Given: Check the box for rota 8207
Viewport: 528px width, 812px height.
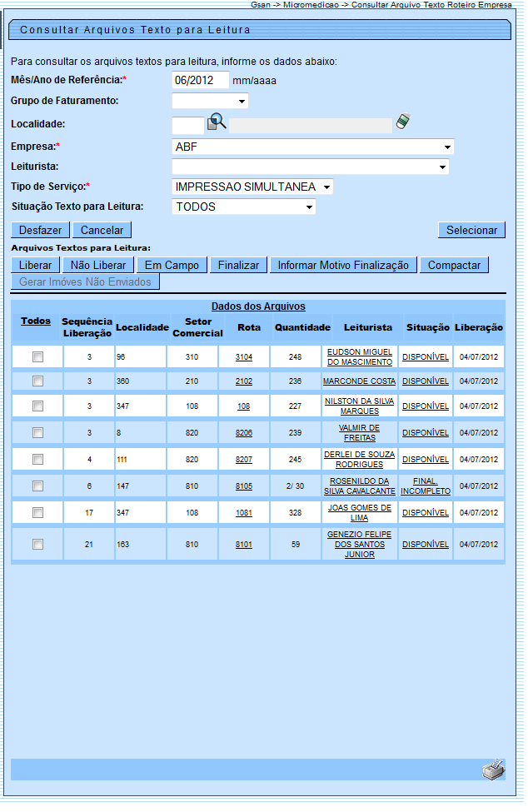Looking at the screenshot, I should point(37,460).
